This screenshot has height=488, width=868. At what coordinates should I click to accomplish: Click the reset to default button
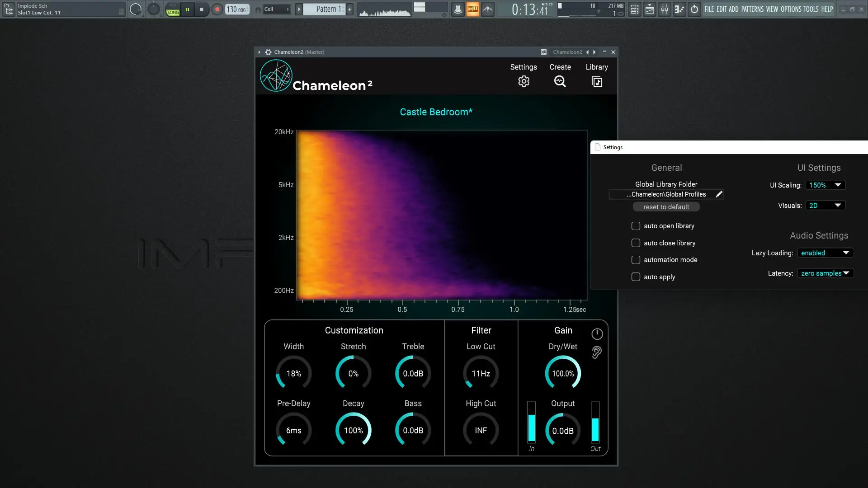[x=666, y=207]
